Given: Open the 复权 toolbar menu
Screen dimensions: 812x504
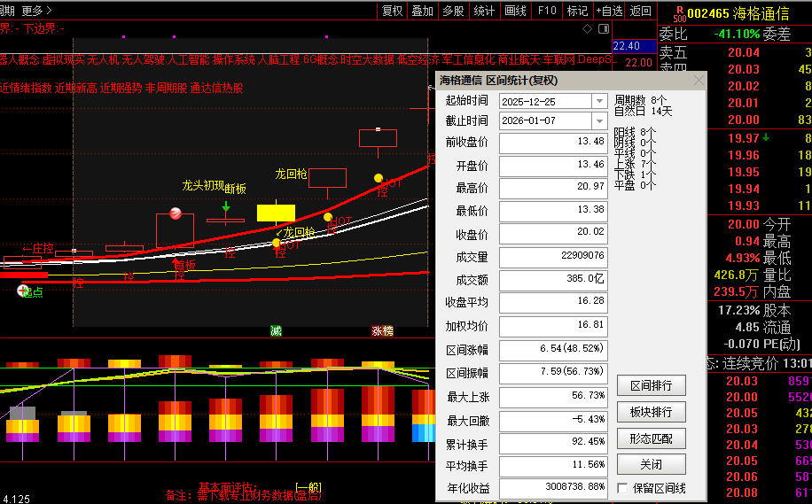Looking at the screenshot, I should point(392,11).
